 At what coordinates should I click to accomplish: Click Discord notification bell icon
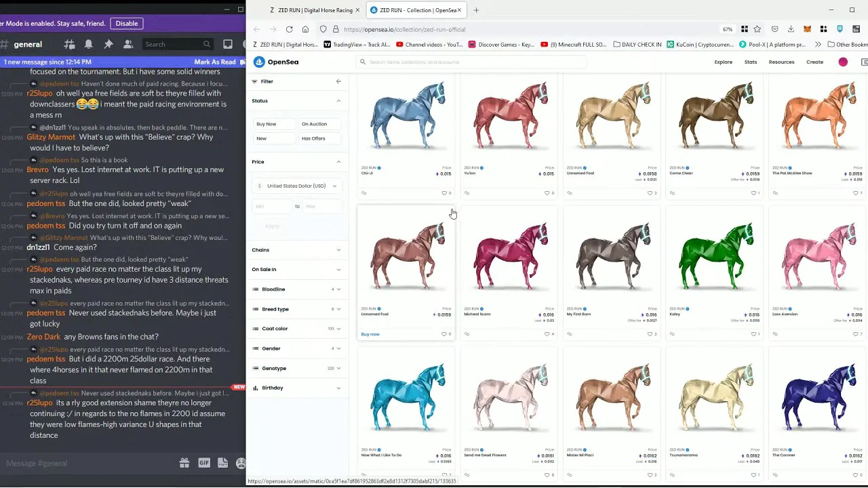pos(89,45)
